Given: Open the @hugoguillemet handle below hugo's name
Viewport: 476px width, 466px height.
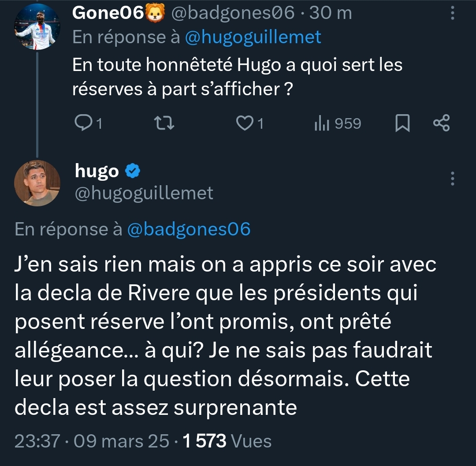Looking at the screenshot, I should [144, 193].
